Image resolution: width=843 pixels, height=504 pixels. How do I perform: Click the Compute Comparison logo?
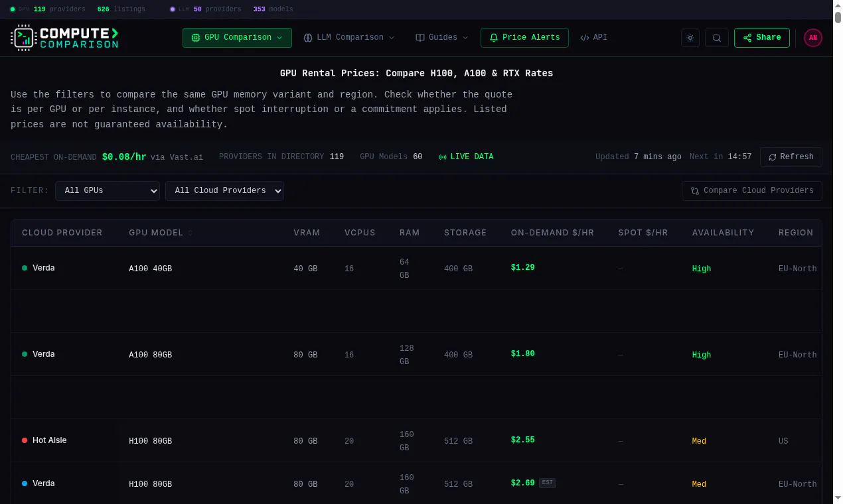(64, 38)
